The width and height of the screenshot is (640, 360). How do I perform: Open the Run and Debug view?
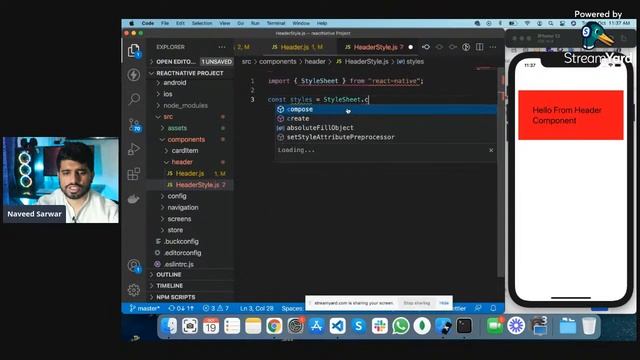[x=134, y=149]
